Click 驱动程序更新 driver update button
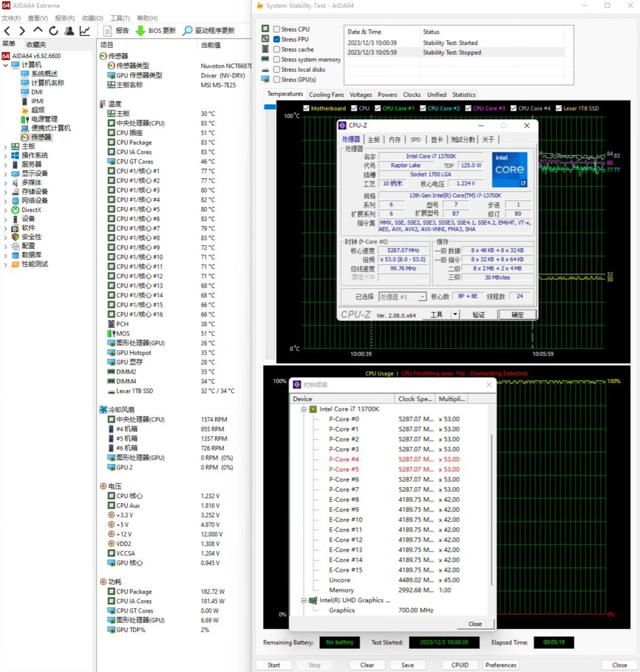Viewport: 640px width, 672px height. point(209,31)
